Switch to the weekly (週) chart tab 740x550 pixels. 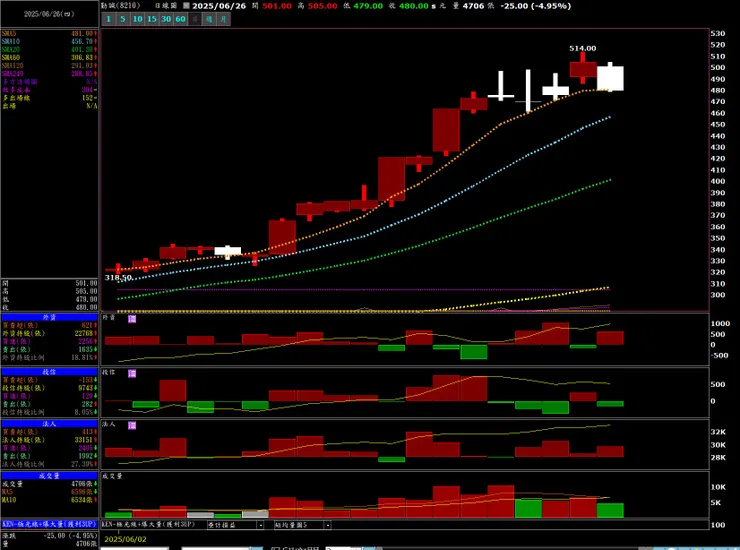pyautogui.click(x=209, y=19)
